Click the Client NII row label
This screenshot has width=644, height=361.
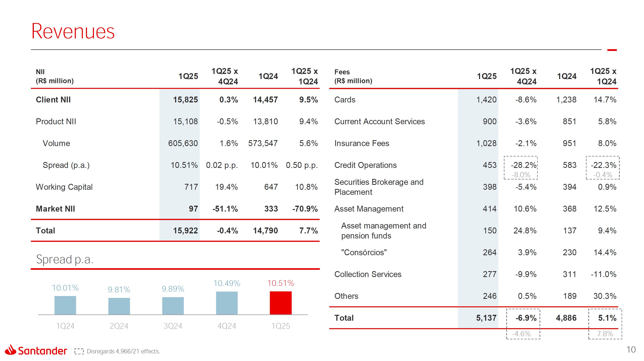[53, 100]
